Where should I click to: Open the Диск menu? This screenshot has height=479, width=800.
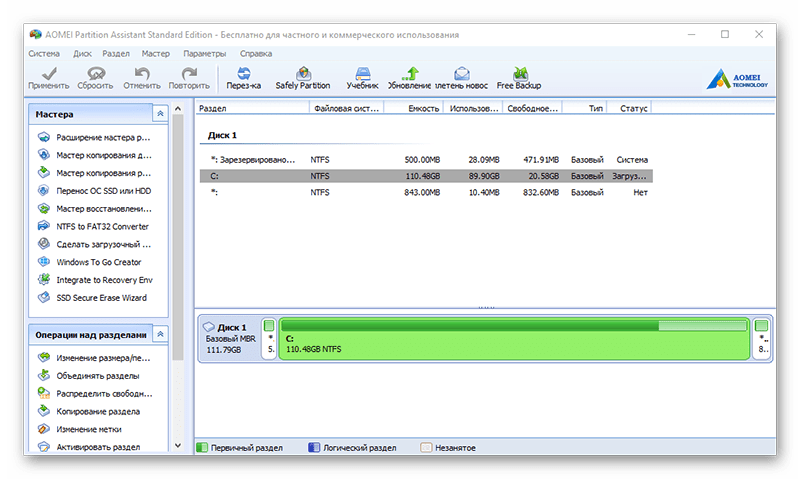pyautogui.click(x=82, y=54)
